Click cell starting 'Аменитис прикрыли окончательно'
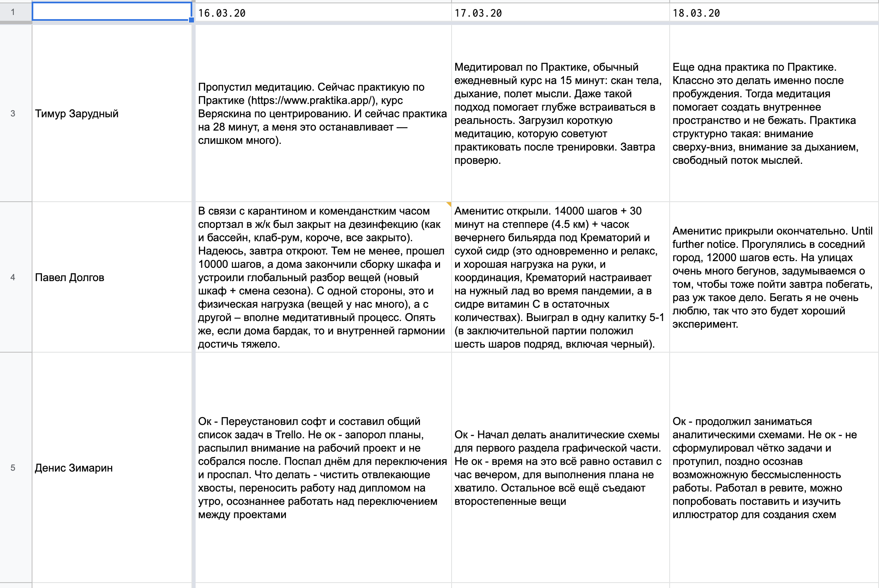Viewport: 879px width, 588px height. coord(774,277)
